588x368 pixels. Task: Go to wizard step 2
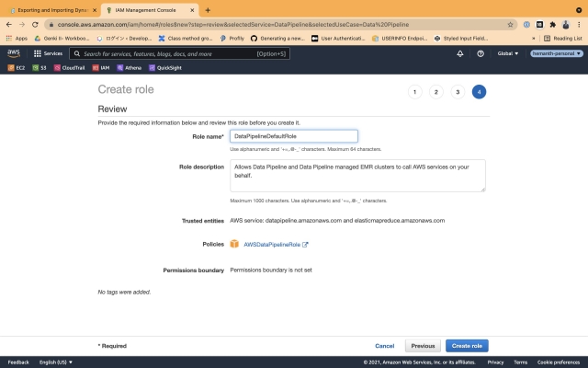(436, 92)
